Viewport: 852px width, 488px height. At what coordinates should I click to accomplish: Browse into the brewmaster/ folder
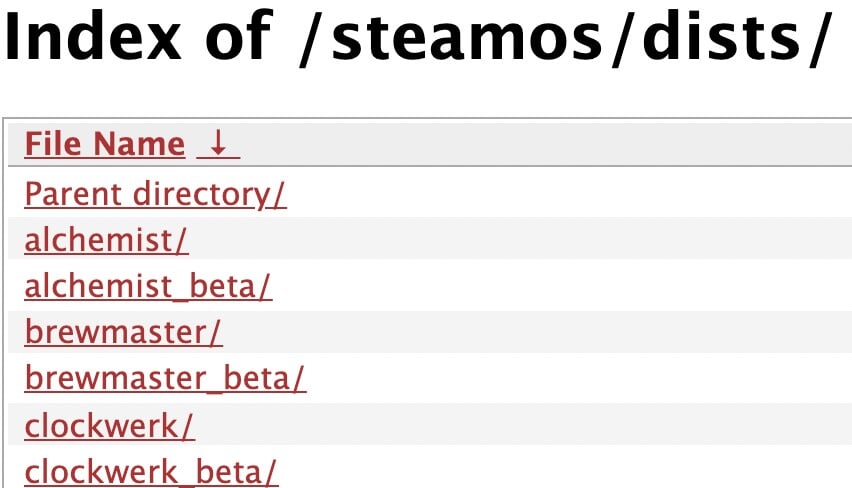[123, 333]
